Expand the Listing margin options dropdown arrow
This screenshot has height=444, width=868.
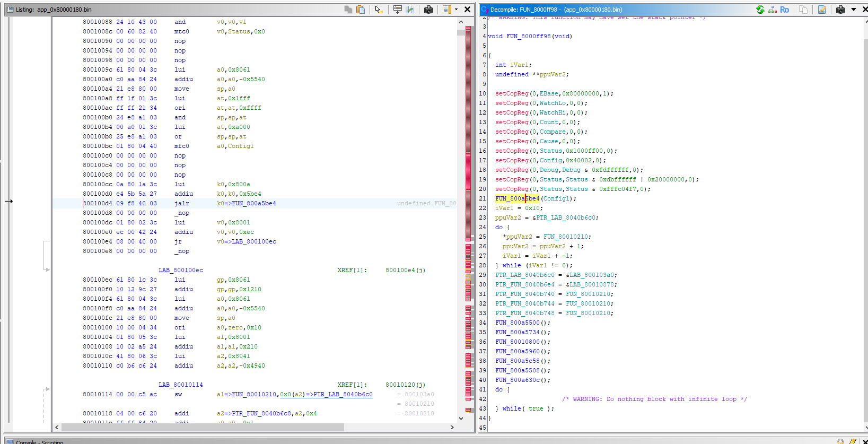(456, 10)
